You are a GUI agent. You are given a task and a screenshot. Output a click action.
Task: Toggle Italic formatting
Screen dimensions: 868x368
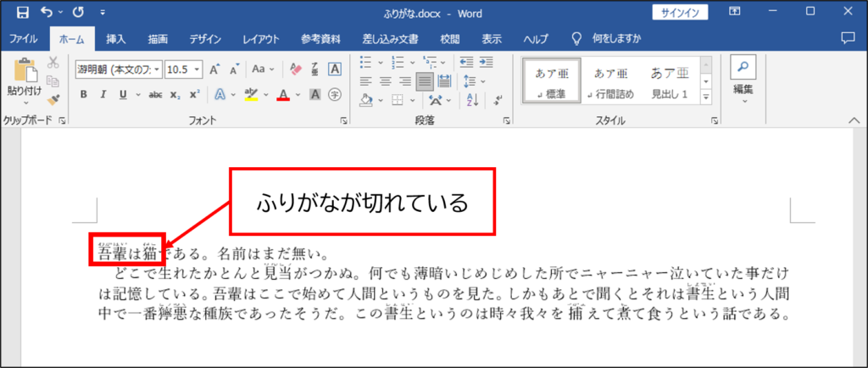coord(103,95)
